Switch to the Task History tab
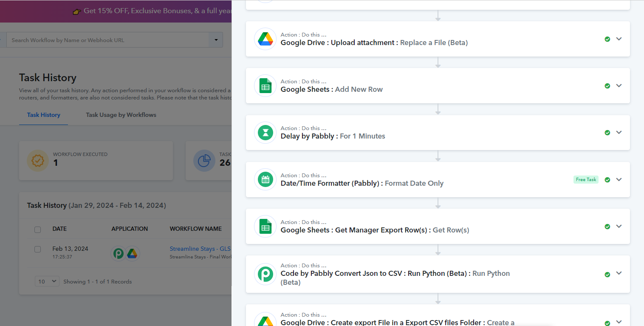Image resolution: width=644 pixels, height=326 pixels. (x=44, y=115)
